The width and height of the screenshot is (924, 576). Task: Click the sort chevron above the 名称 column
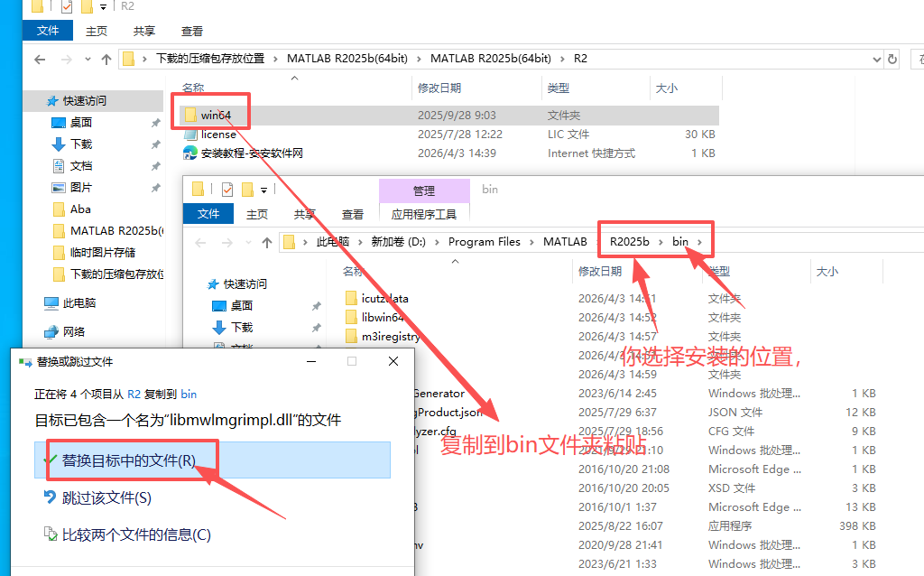point(294,79)
